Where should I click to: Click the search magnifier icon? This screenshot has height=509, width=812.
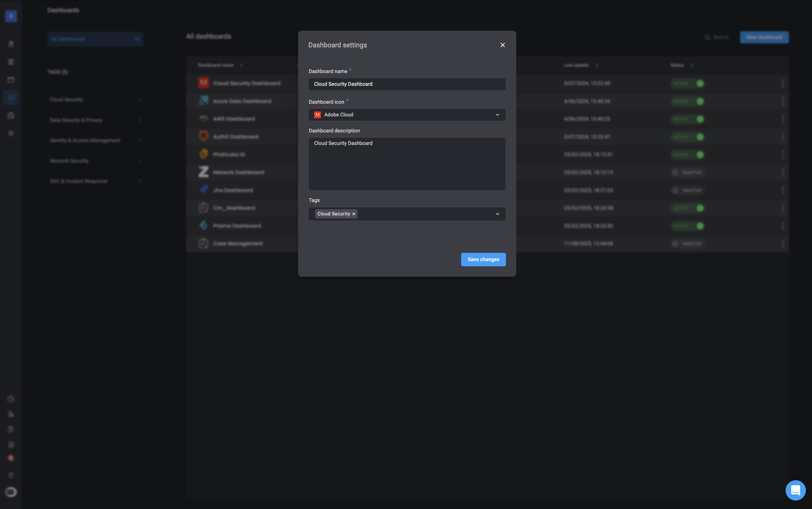707,37
